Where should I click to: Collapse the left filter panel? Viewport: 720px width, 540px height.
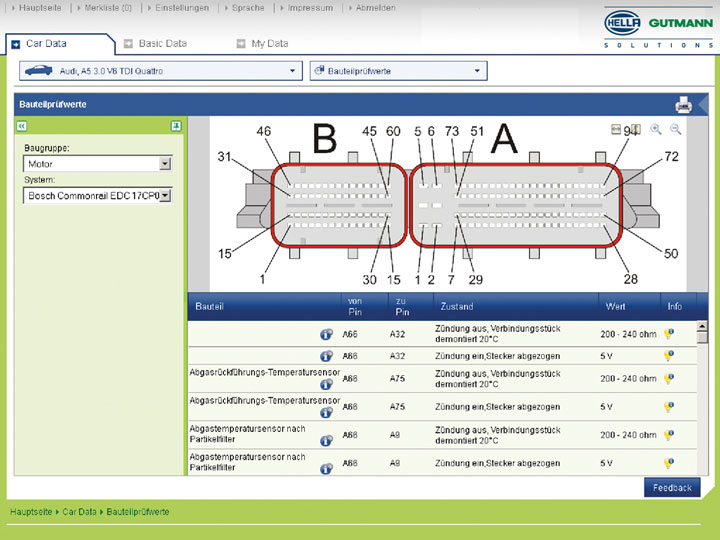[x=22, y=126]
